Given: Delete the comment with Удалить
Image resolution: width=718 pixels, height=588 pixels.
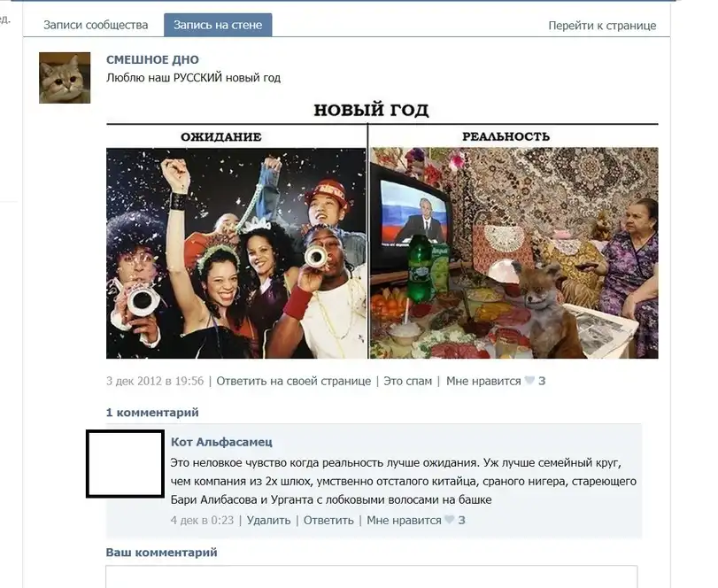Looking at the screenshot, I should click(268, 520).
